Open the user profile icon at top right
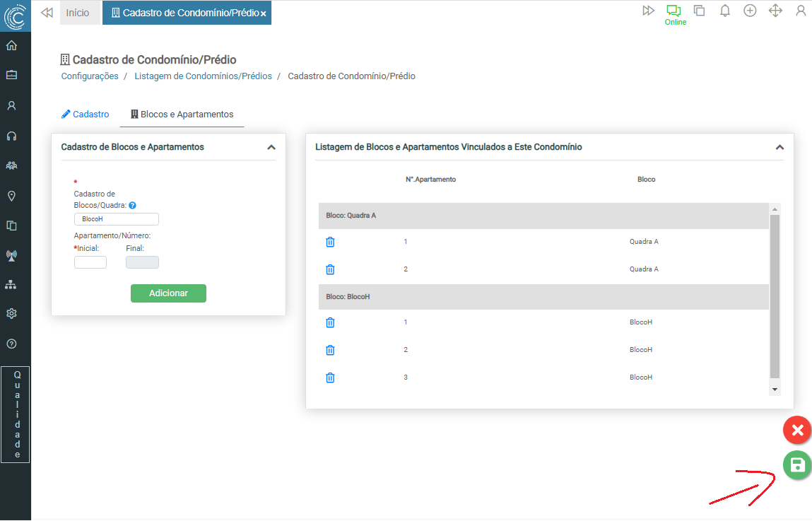This screenshot has width=812, height=521. pyautogui.click(x=801, y=11)
